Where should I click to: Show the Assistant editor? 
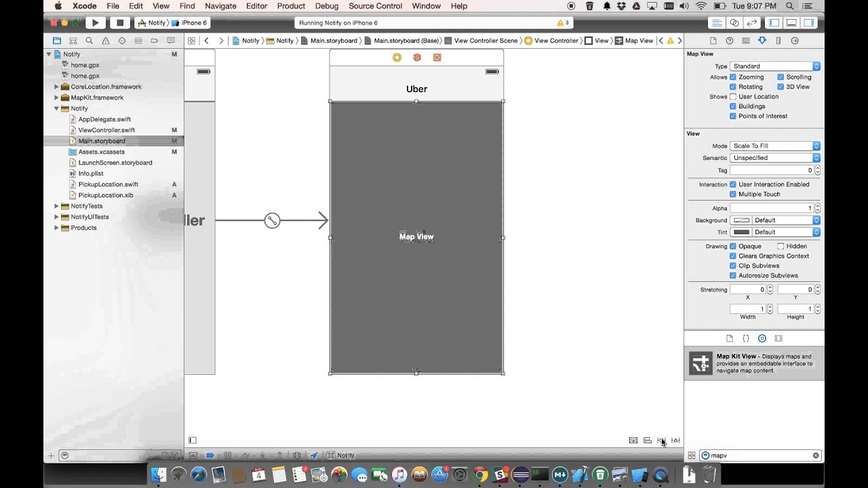coord(734,22)
